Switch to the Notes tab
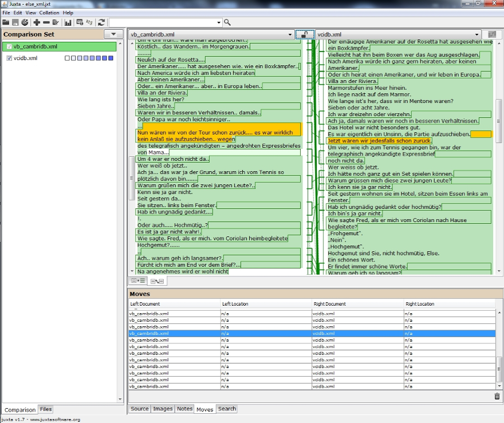Screen dimensions: 504x423 [x=184, y=409]
